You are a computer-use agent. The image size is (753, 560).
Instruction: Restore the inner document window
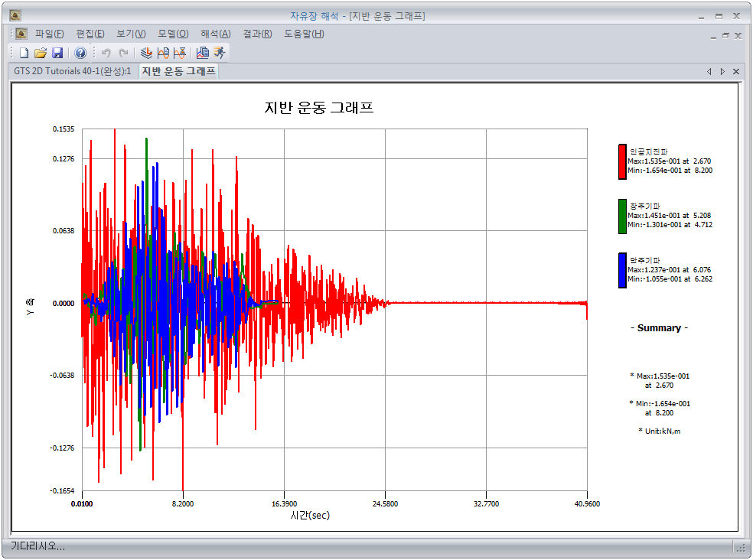tap(725, 35)
